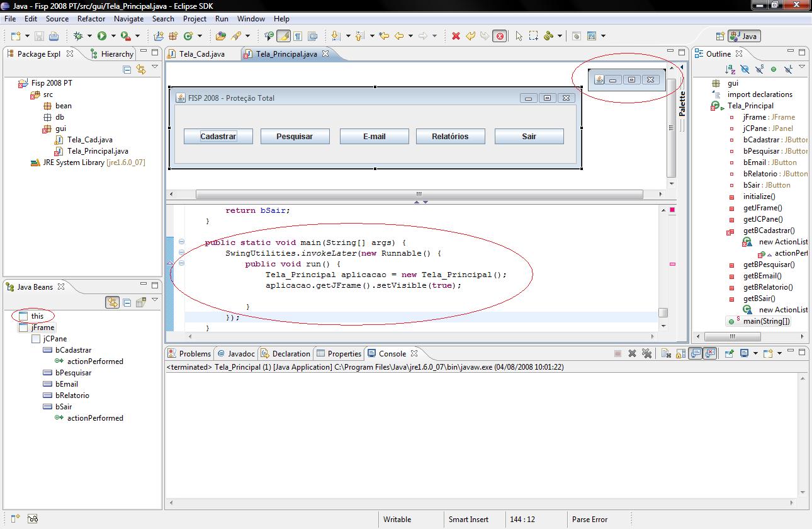Sort Outline alphabetically
The image size is (812, 529).
coord(730,69)
